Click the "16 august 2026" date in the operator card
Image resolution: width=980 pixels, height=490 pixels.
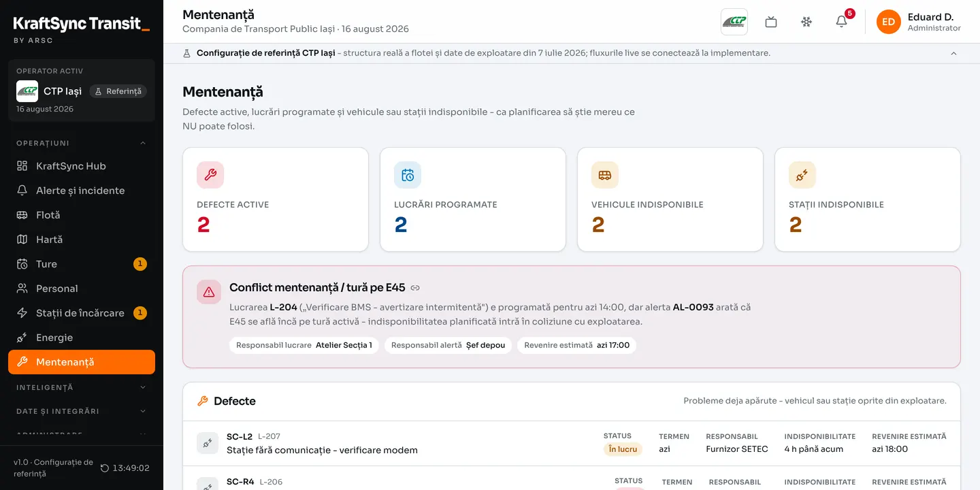coord(45,109)
